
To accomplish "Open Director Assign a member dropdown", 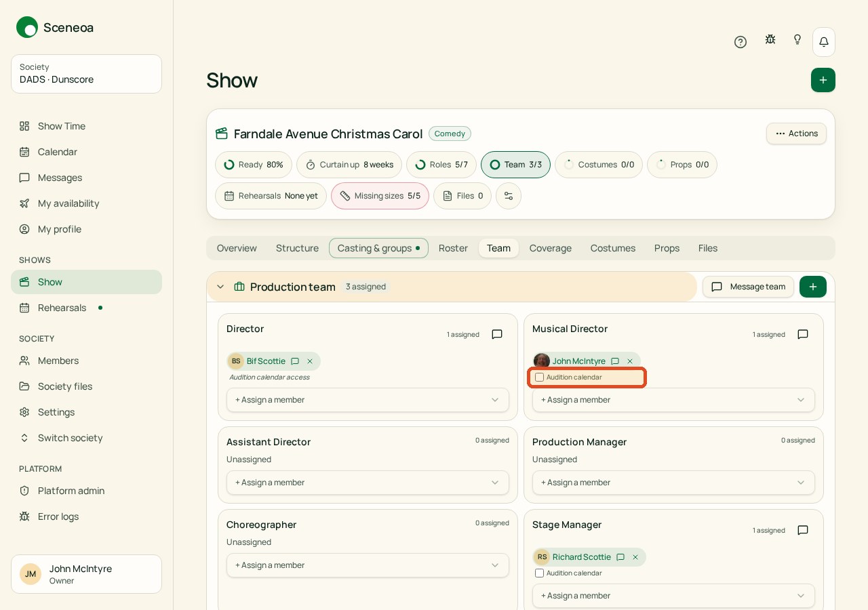I will (x=368, y=400).
